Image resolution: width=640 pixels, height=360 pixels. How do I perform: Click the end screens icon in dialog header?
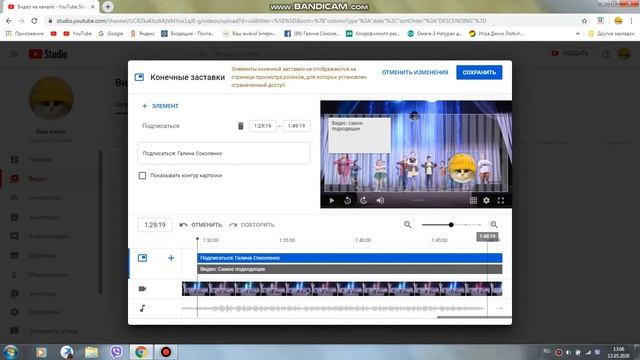pyautogui.click(x=139, y=77)
